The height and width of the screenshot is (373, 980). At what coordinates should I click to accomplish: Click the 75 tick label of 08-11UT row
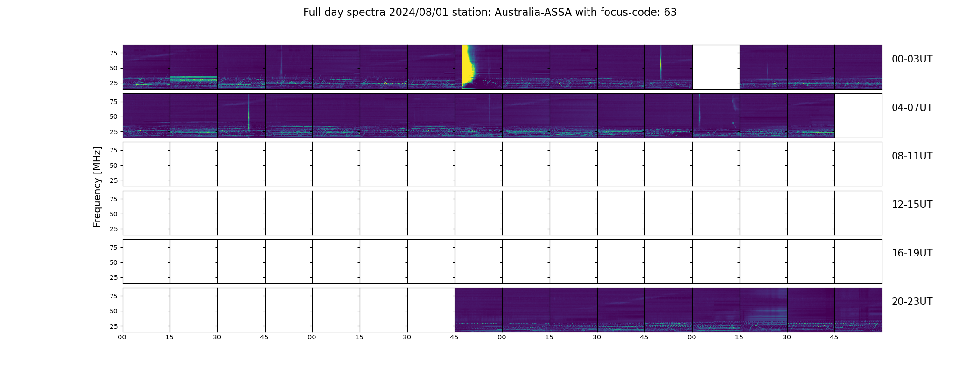(x=113, y=150)
